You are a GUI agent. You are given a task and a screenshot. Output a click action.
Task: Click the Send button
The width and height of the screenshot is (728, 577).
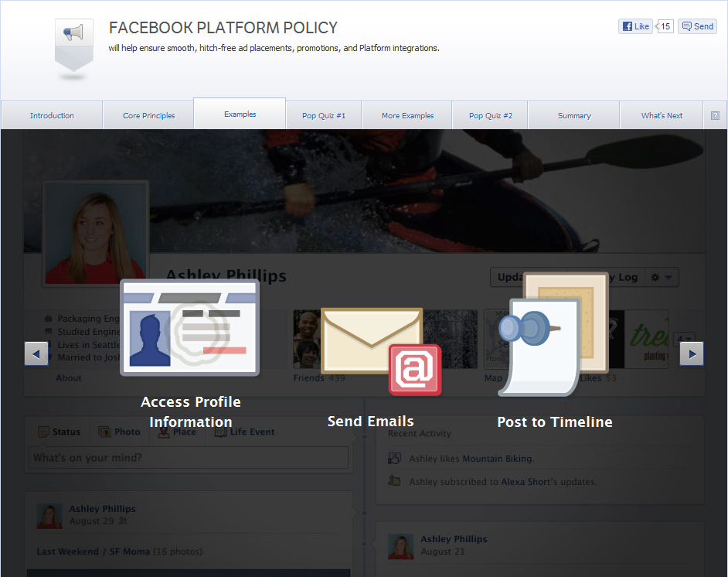point(698,26)
